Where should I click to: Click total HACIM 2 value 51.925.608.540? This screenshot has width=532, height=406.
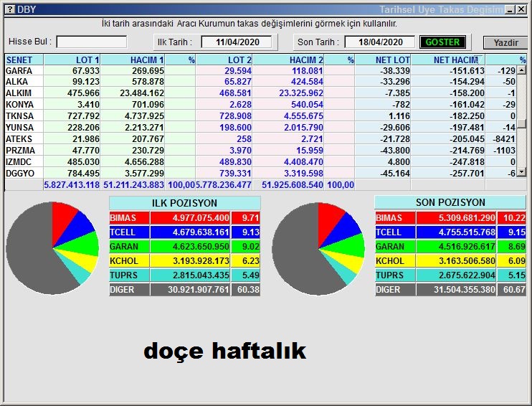[292, 185]
